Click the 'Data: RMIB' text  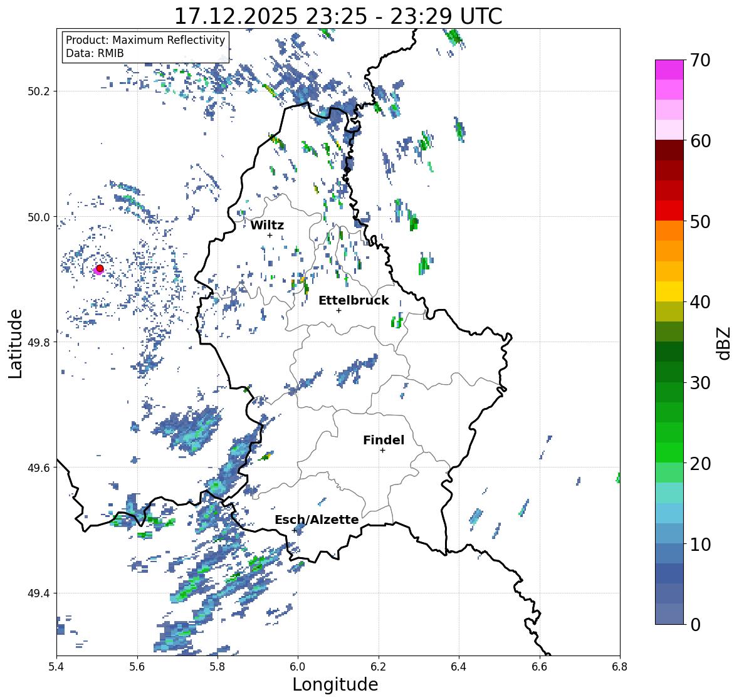(95, 53)
